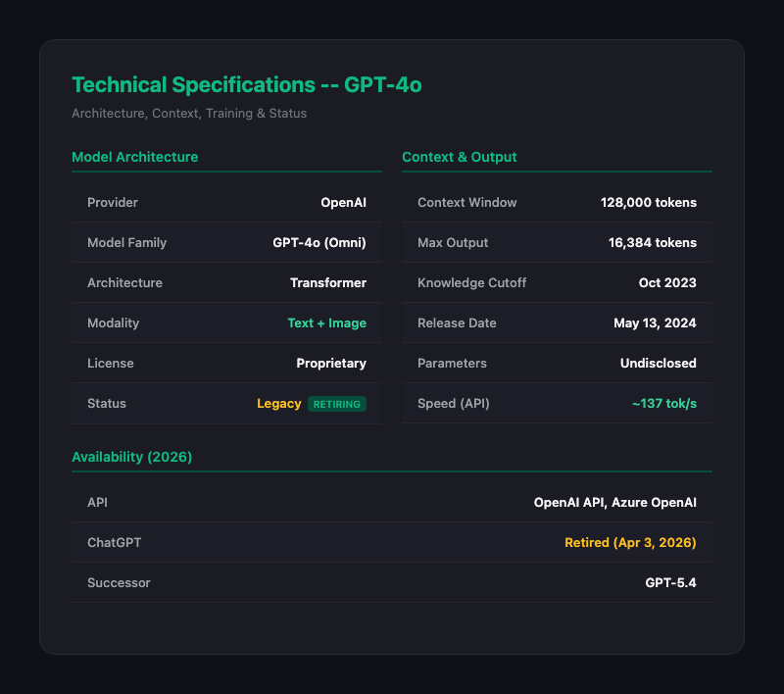Click the RETIRING status badge

click(x=337, y=404)
